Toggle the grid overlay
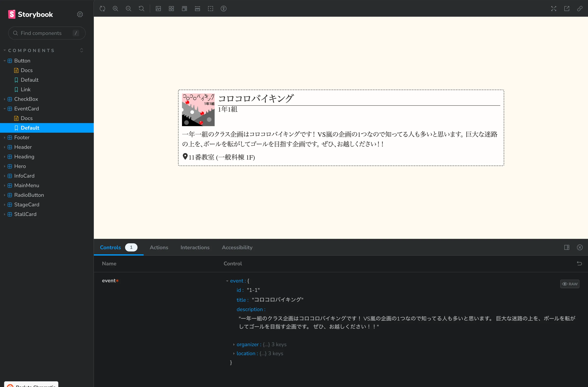This screenshot has height=387, width=588. (171, 8)
